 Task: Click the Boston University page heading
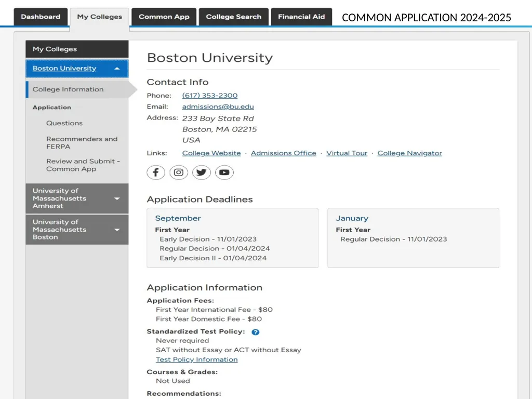[210, 58]
